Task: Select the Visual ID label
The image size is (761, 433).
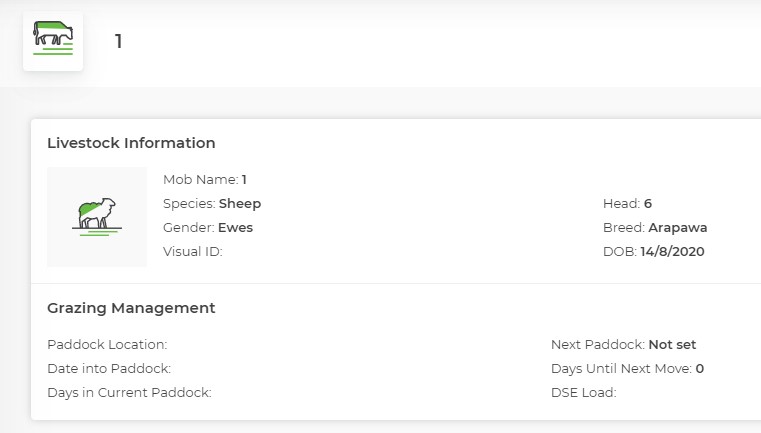Action: (x=192, y=252)
